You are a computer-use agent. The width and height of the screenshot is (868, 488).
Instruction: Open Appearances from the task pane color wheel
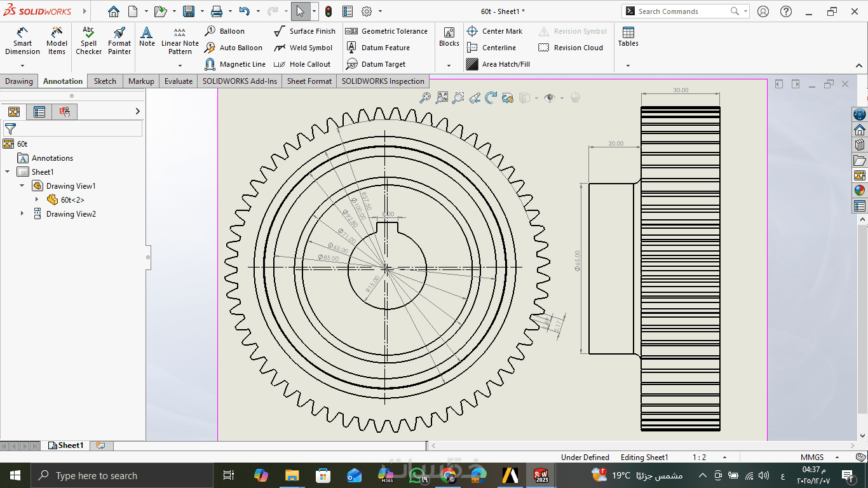click(x=859, y=190)
